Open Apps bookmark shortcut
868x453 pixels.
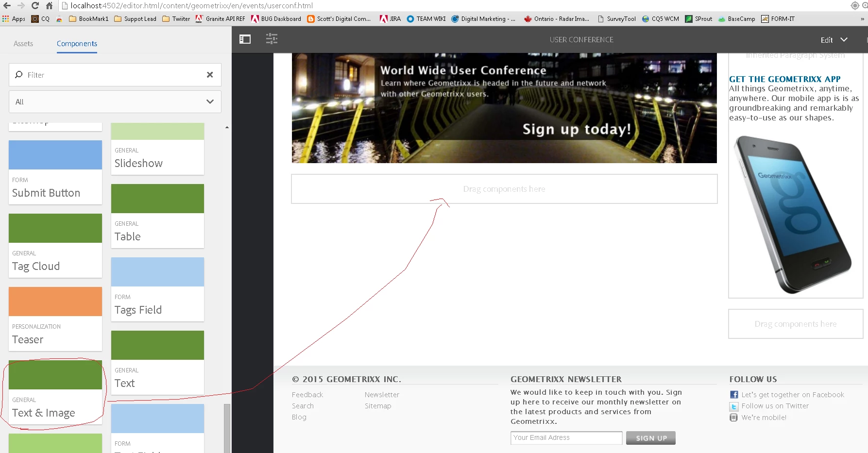[x=14, y=19]
